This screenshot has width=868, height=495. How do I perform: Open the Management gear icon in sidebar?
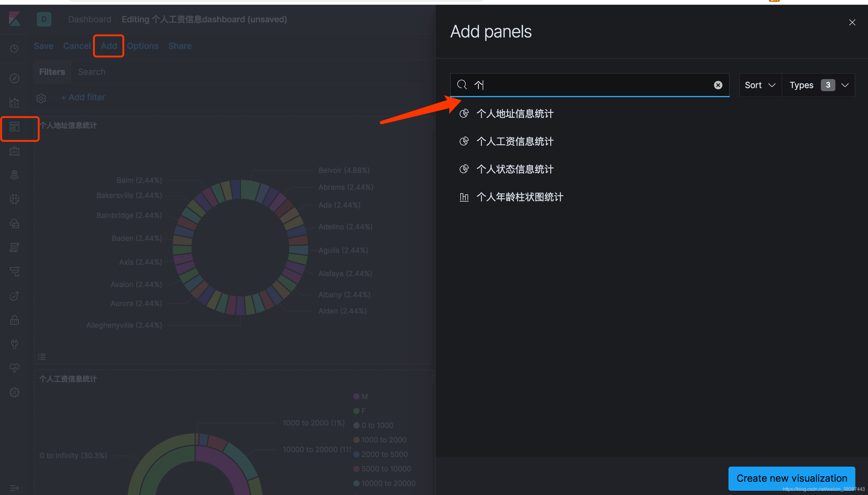click(x=14, y=392)
